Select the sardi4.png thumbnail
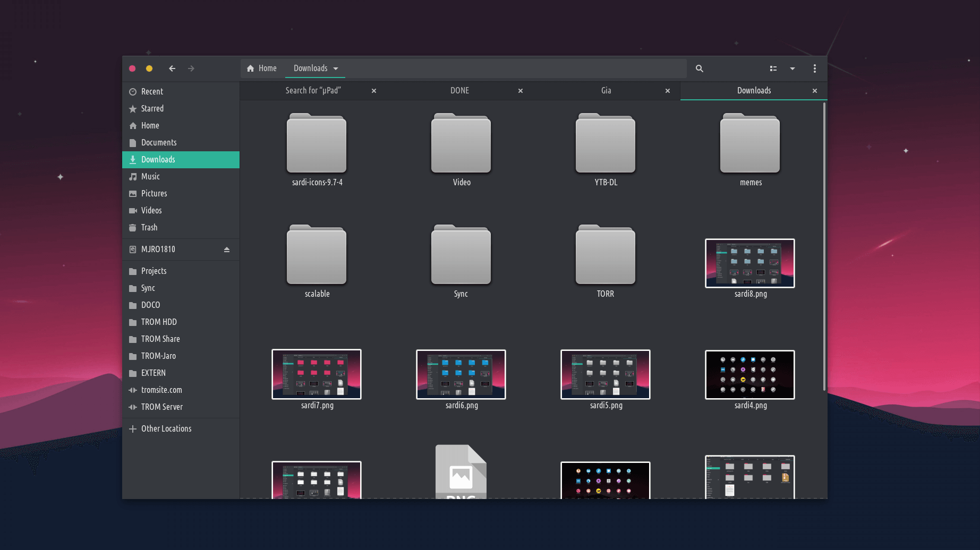Screen dimensions: 980x550 [749, 375]
